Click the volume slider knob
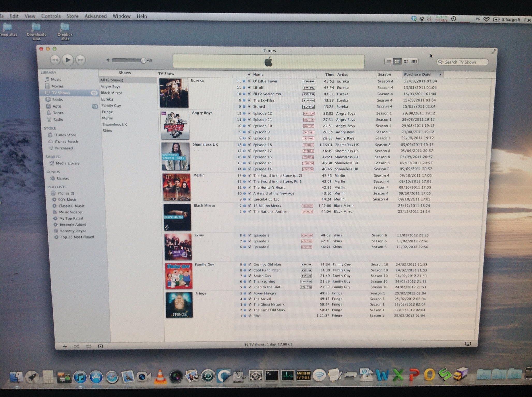 coord(143,60)
